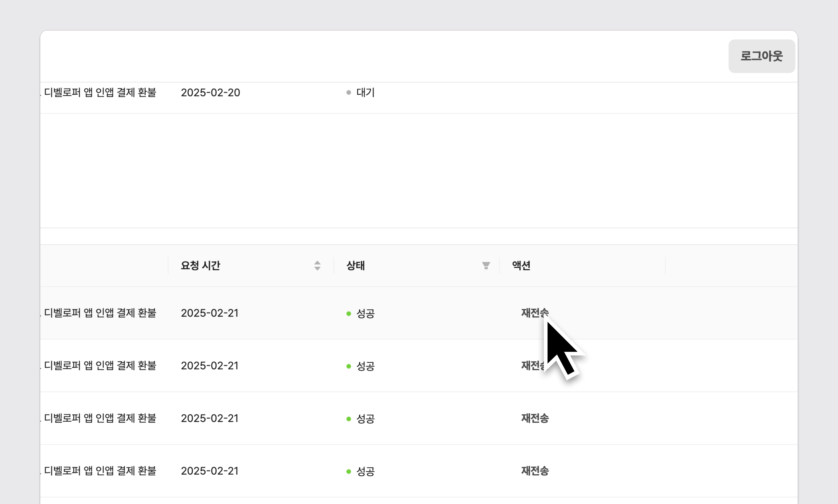838x504 pixels.
Task: Click the first 2025-02-21 date cell
Action: 209,313
